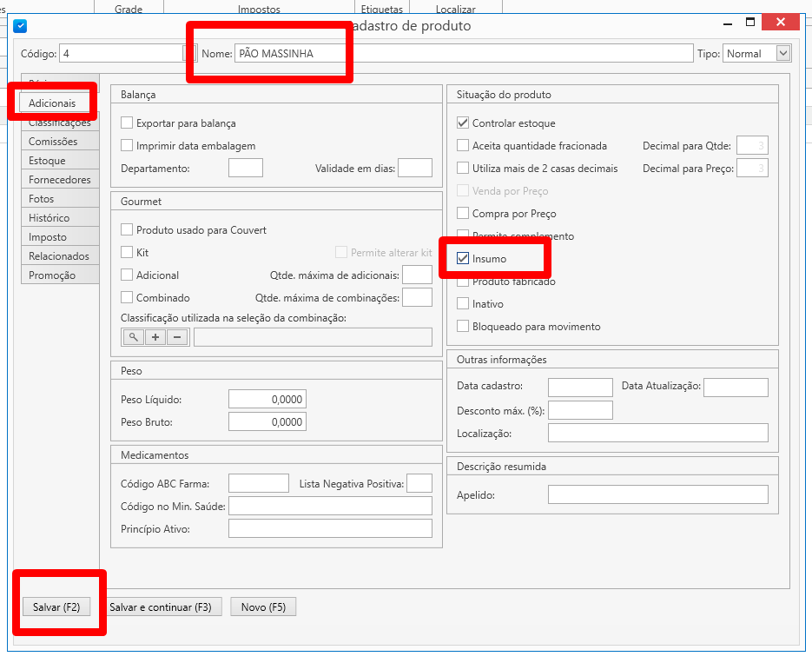Click the Novo (F5) button

(263, 607)
